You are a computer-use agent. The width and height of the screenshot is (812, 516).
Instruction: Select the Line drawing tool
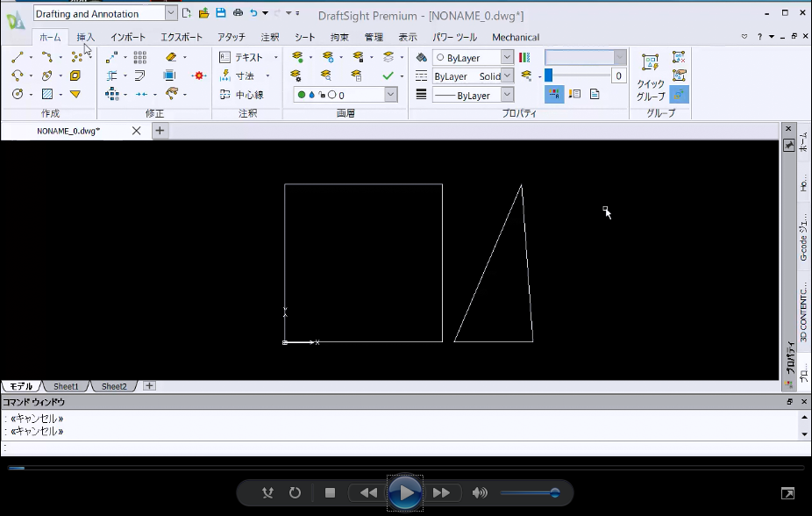point(18,57)
